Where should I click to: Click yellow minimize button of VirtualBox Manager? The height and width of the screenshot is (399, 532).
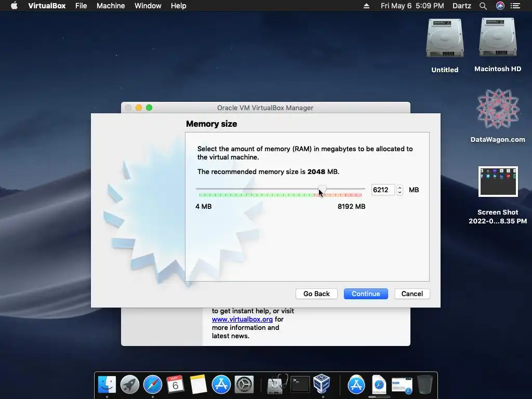138,108
